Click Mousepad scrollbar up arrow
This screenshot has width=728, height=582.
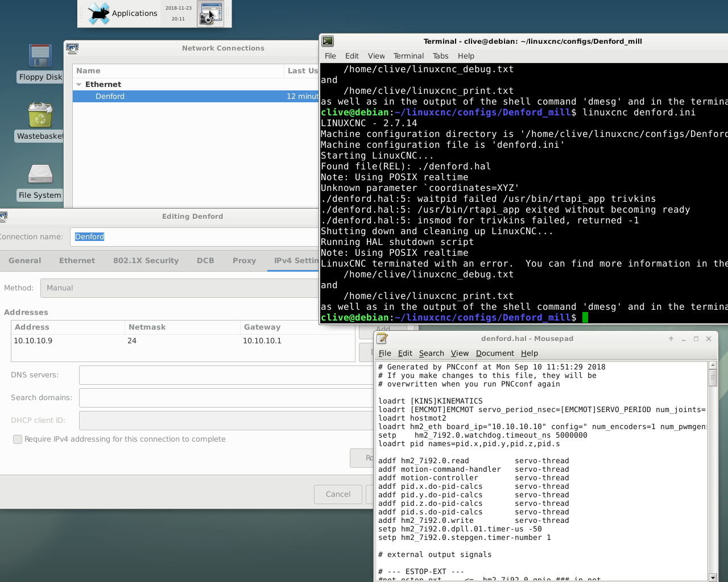[713, 365]
